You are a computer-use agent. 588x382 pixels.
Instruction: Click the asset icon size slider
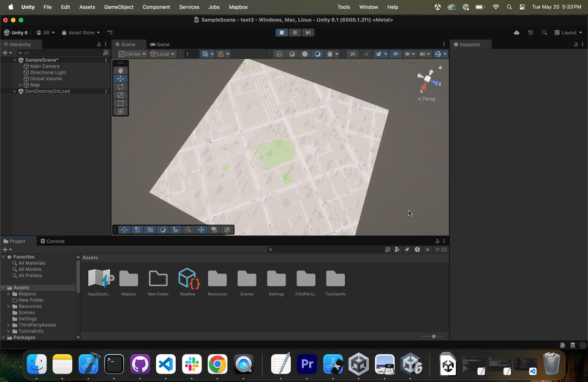pyautogui.click(x=433, y=337)
